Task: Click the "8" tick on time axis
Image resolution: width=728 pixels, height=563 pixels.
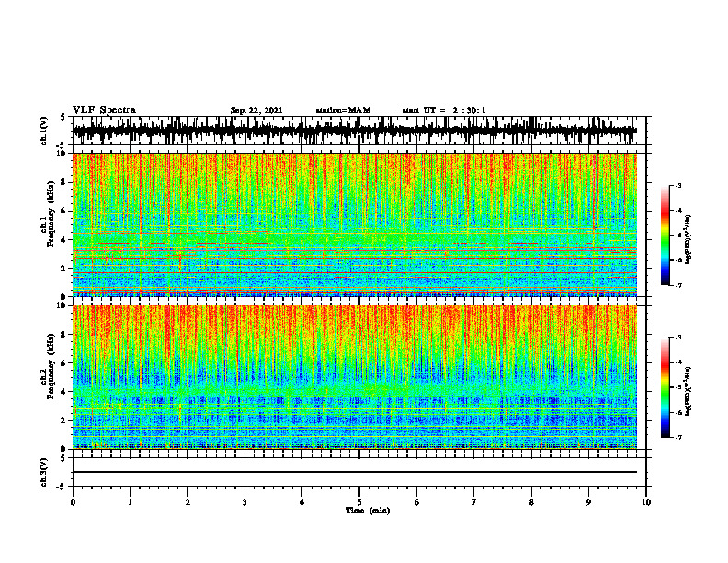Action: click(x=531, y=502)
